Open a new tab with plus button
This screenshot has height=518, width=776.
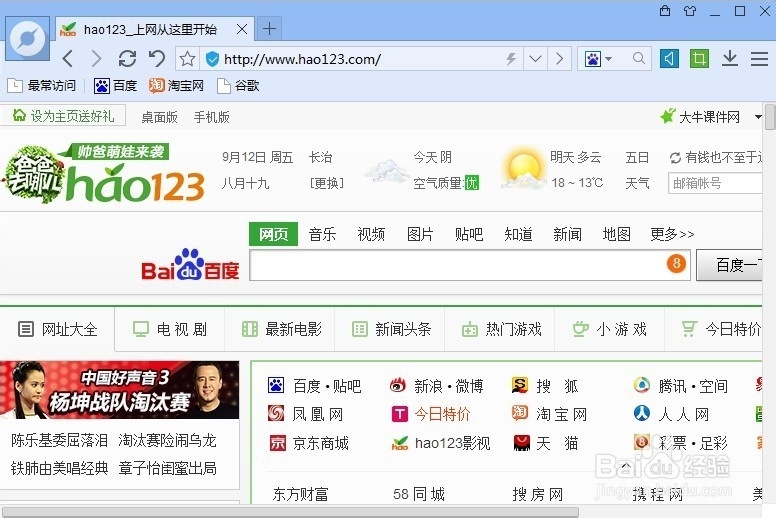[269, 29]
